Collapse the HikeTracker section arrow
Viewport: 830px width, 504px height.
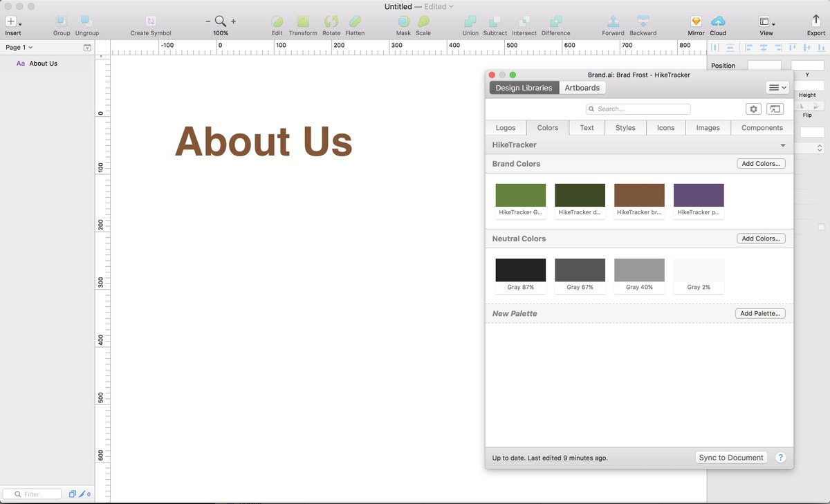[783, 145]
